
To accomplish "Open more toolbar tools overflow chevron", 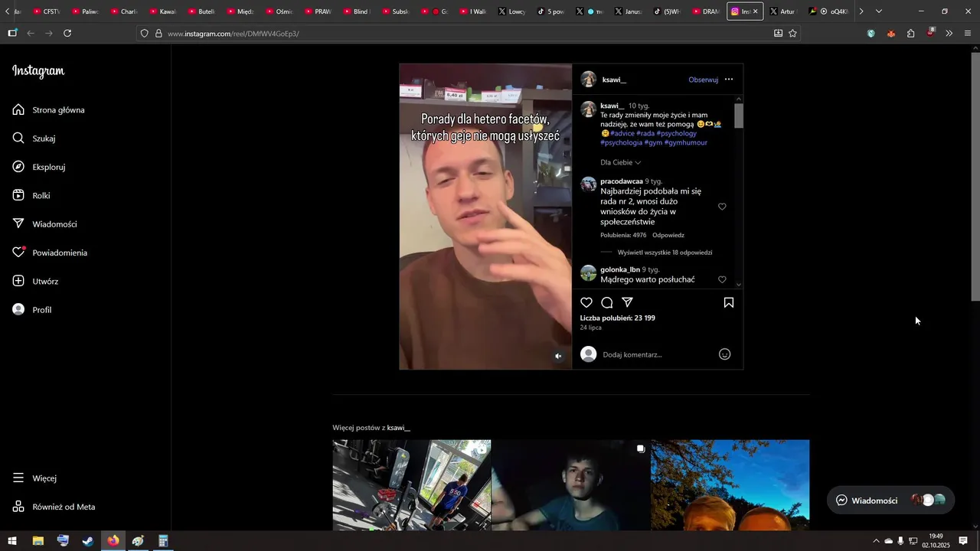I will tap(949, 34).
